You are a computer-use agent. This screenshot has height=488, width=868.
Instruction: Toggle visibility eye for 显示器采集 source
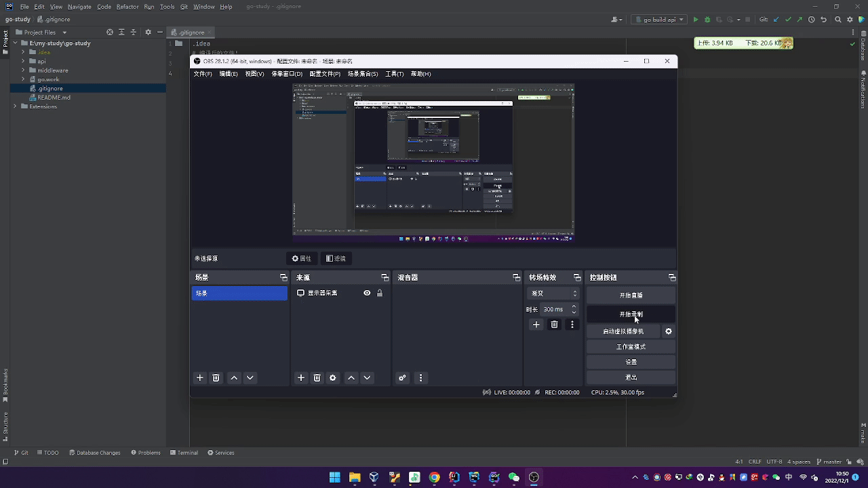click(367, 293)
